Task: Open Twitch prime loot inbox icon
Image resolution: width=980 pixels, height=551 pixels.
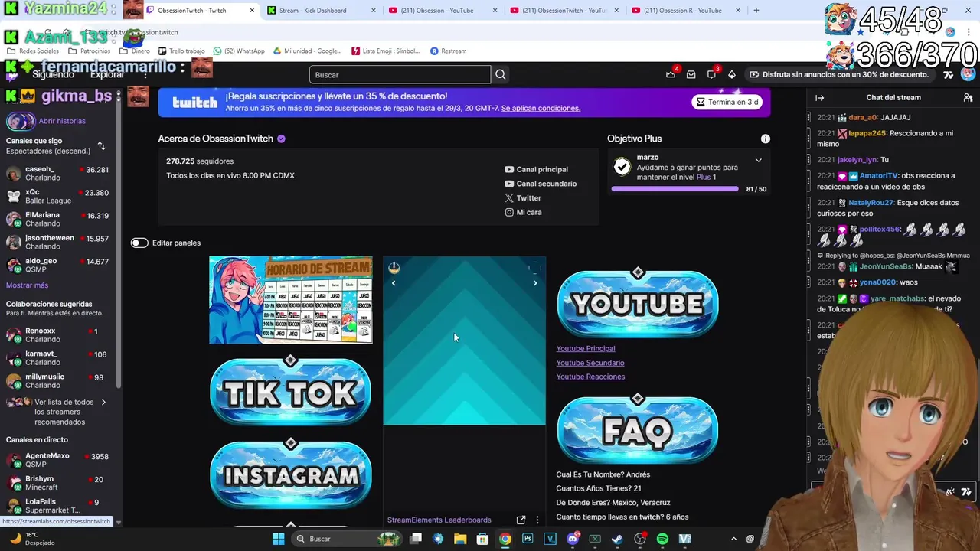Action: tap(671, 74)
